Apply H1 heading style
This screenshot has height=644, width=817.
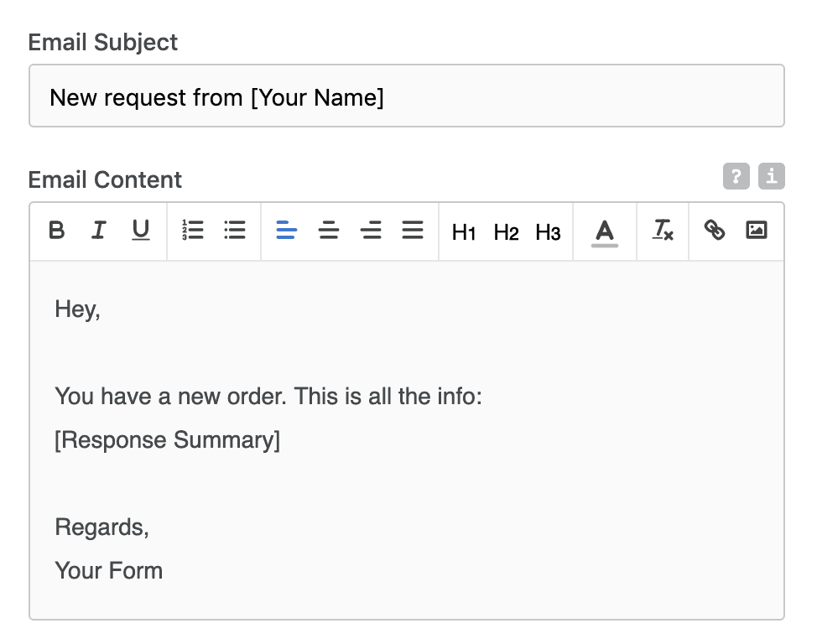[x=464, y=232]
